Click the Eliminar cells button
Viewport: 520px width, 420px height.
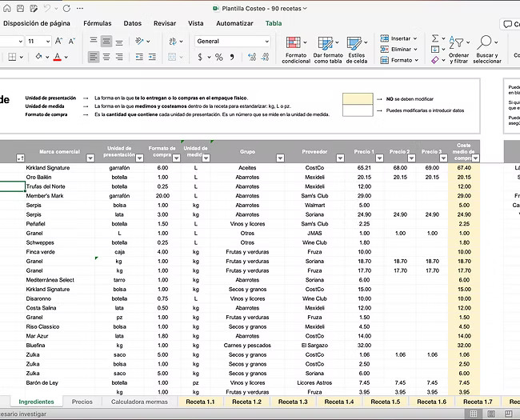400,49
